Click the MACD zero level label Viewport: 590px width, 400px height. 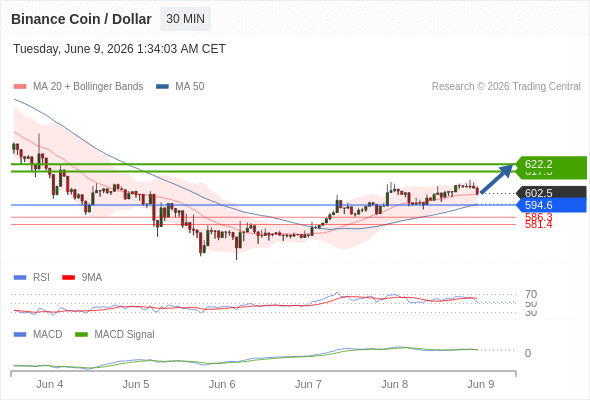(x=528, y=353)
